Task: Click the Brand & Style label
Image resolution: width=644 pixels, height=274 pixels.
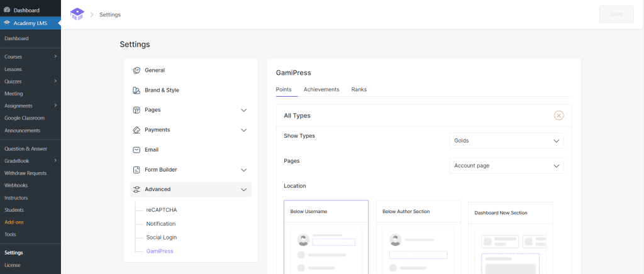Action: (162, 90)
